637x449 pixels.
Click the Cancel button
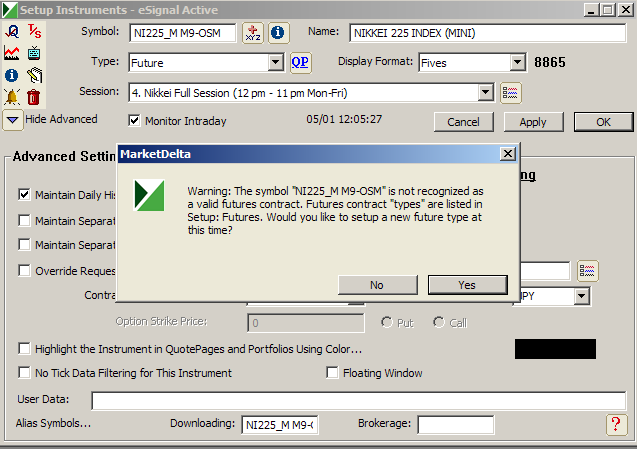pyautogui.click(x=464, y=122)
